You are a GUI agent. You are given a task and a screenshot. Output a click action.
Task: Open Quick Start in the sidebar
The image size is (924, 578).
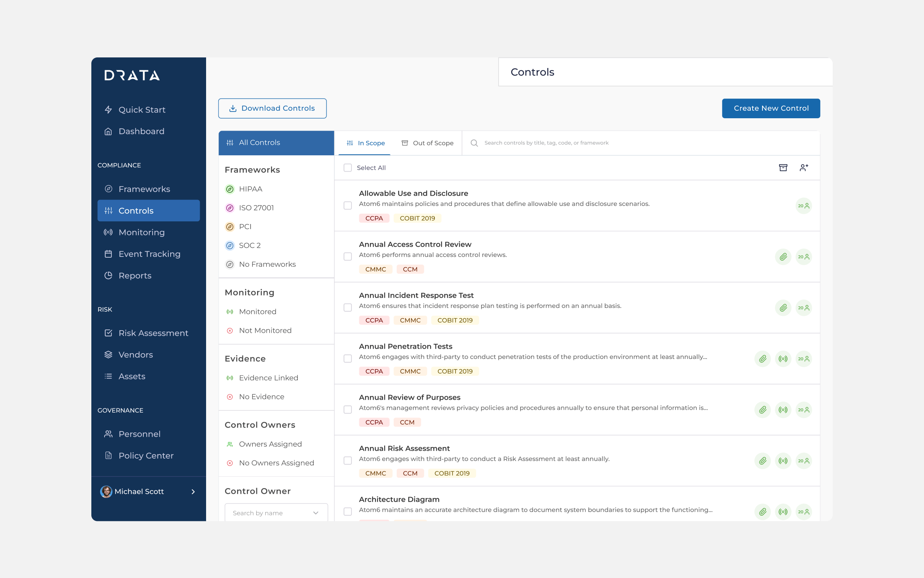coord(149,110)
